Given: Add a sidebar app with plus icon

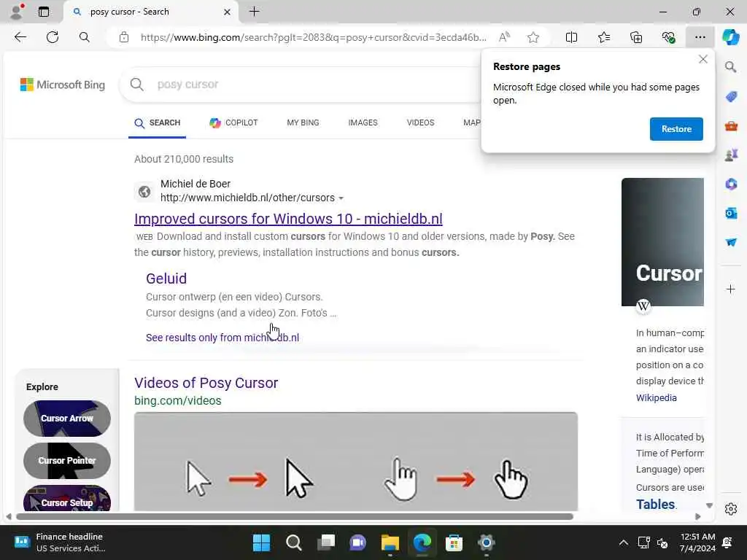Looking at the screenshot, I should (x=731, y=289).
